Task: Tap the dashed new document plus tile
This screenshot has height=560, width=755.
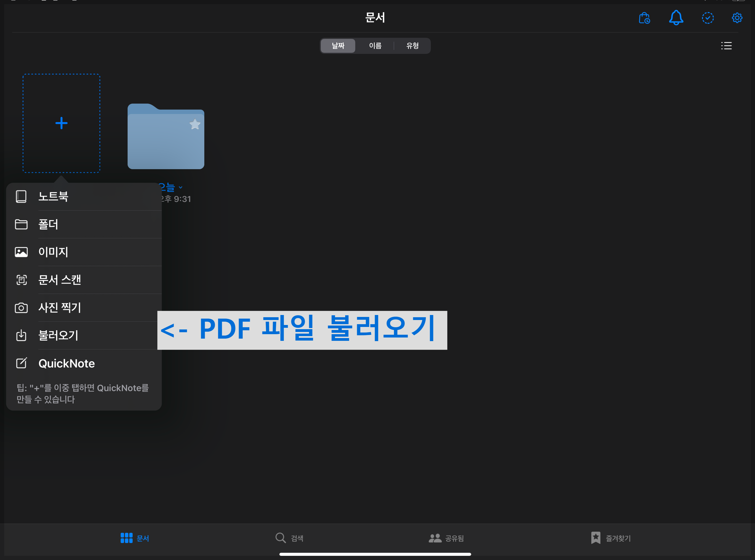Action: 61,123
